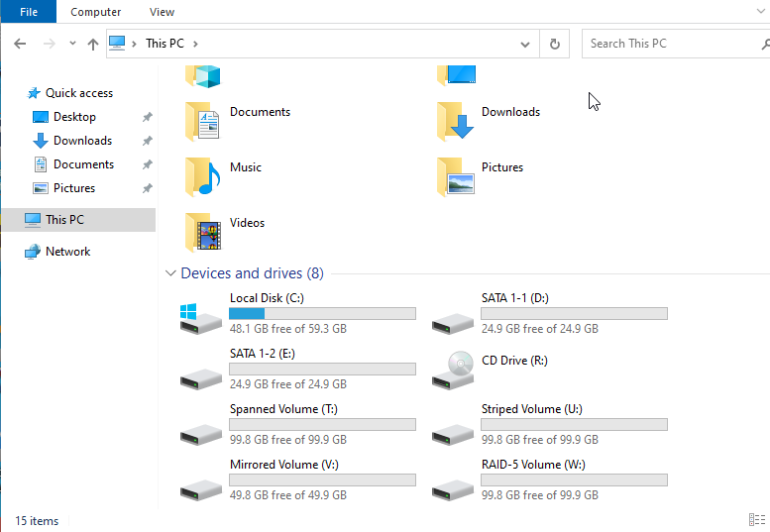Screen dimensions: 770x532
Task: Click the pin icon beside sidebar Pictures
Action: pos(147,188)
